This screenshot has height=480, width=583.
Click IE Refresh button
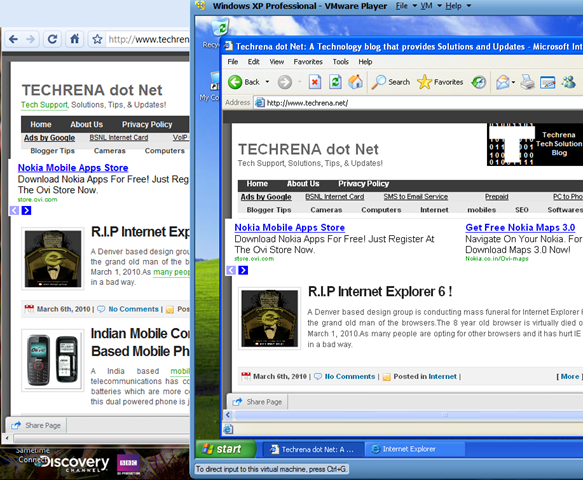click(335, 82)
